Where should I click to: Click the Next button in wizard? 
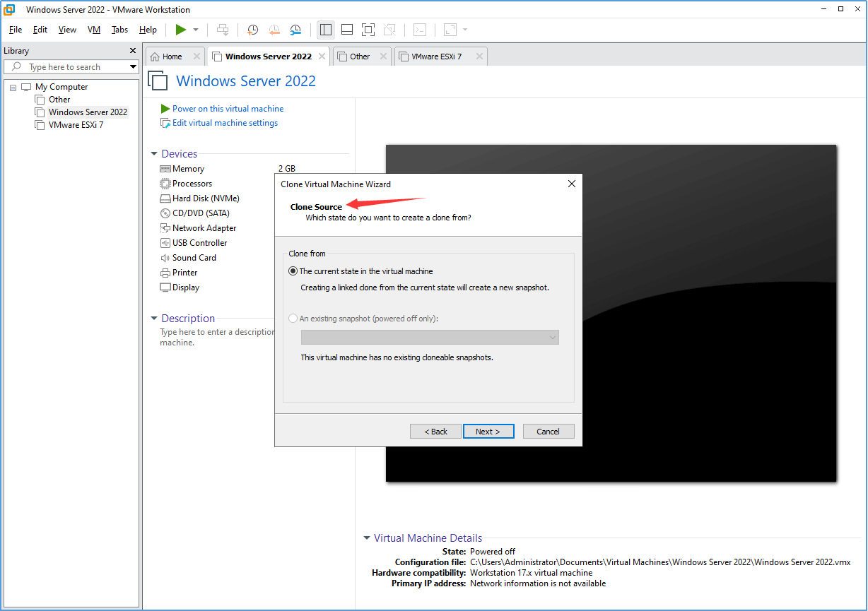(x=488, y=432)
